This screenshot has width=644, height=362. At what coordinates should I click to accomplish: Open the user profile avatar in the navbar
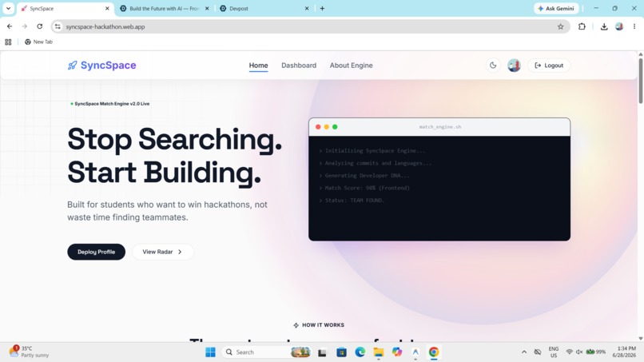click(x=514, y=66)
